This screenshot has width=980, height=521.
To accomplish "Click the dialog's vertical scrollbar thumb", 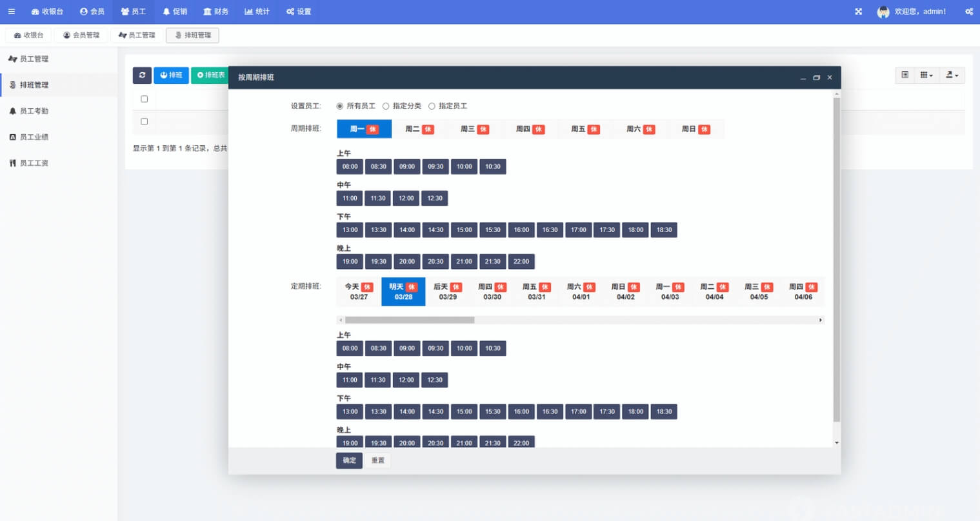I will click(x=836, y=258).
